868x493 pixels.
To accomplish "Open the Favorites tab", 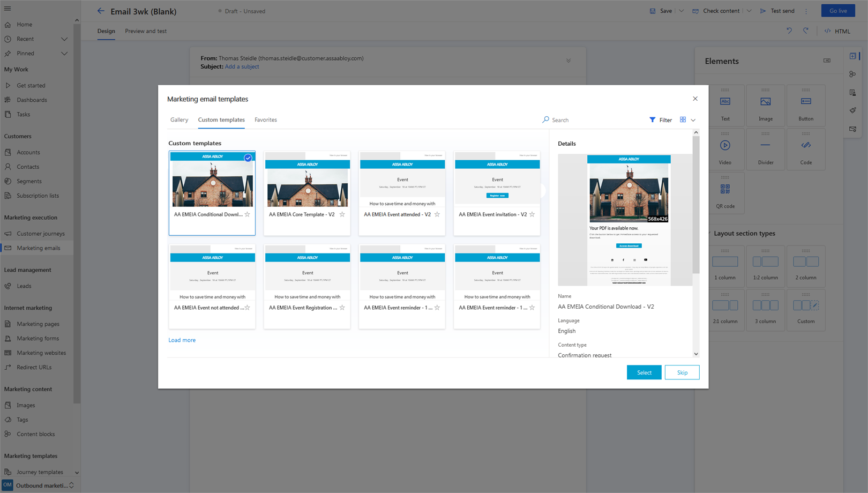I will pos(265,120).
